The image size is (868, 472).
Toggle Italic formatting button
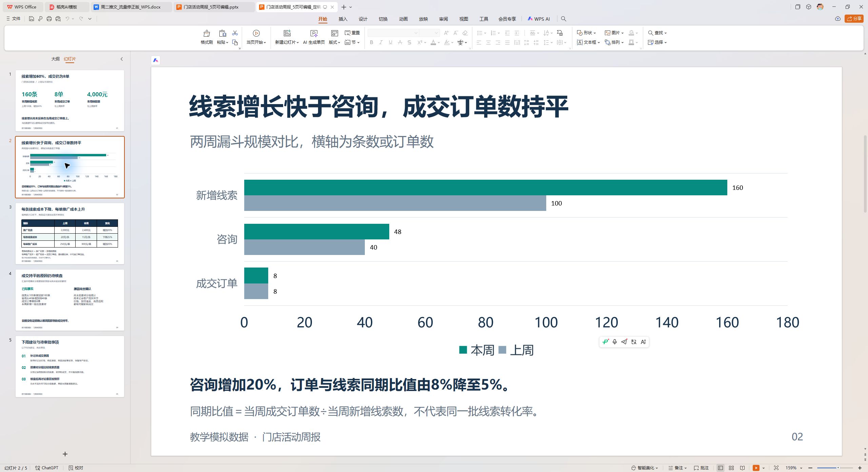[x=381, y=42]
